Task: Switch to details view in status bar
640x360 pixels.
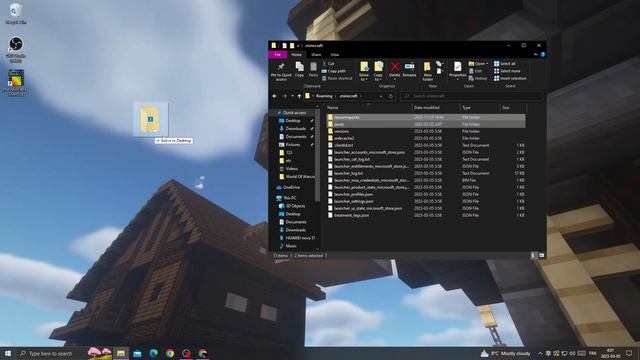Action: [x=533, y=256]
